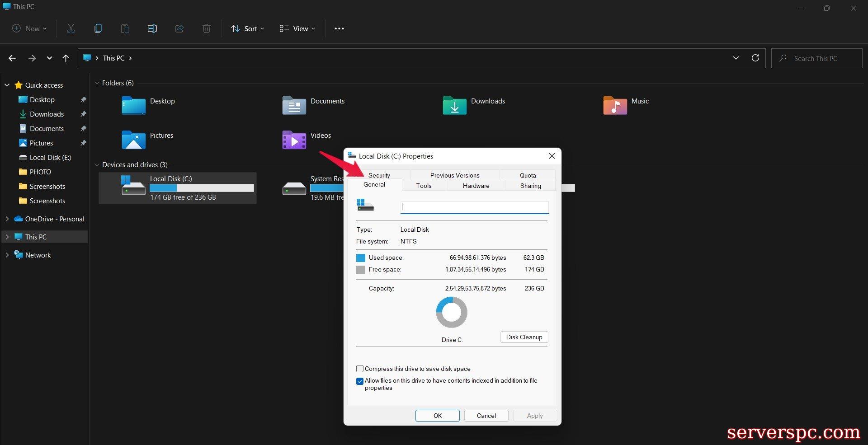This screenshot has height=445, width=868.
Task: Click the Rename icon in toolbar
Action: 152,28
